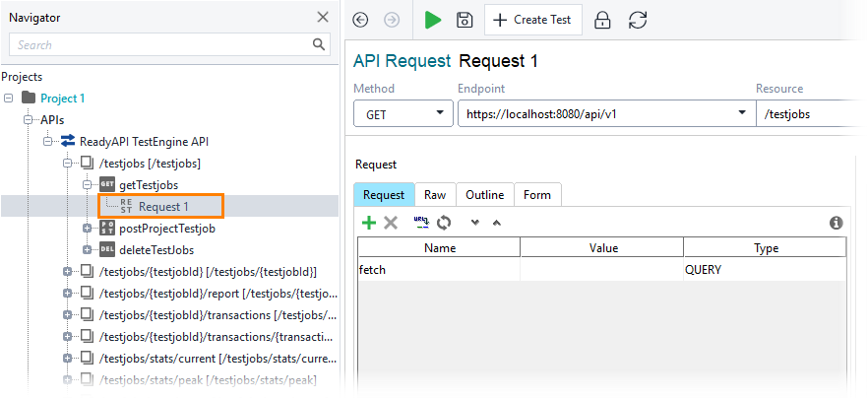868x399 pixels.
Task: Select getTestjobs in the tree
Action: pyautogui.click(x=149, y=184)
